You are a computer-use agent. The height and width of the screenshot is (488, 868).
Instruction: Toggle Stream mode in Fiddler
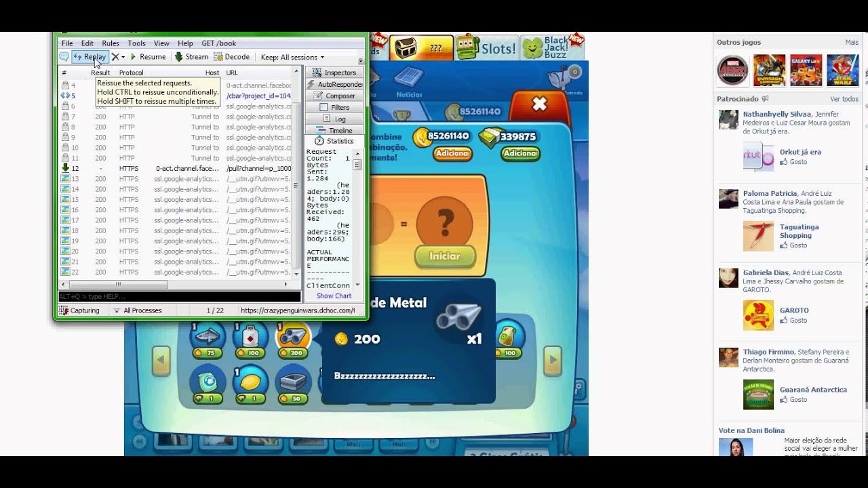(191, 57)
